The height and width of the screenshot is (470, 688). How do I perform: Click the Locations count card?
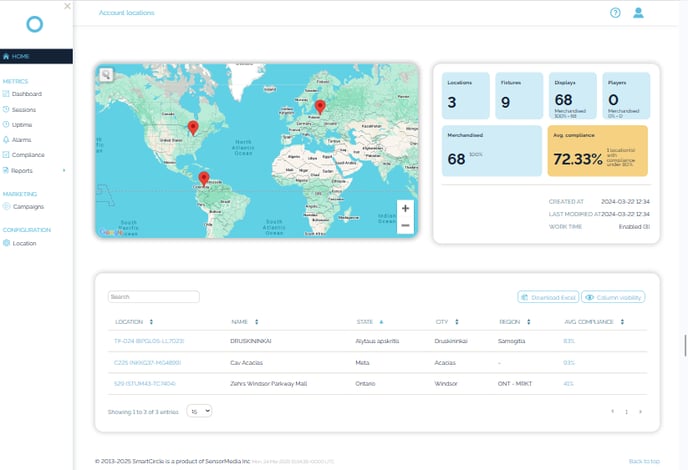pyautogui.click(x=466, y=96)
